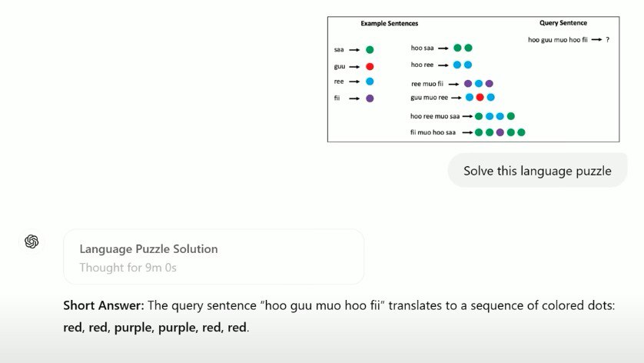Screen dimensions: 644x363
Task: Click the arrow next to "guu"
Action: coord(355,67)
